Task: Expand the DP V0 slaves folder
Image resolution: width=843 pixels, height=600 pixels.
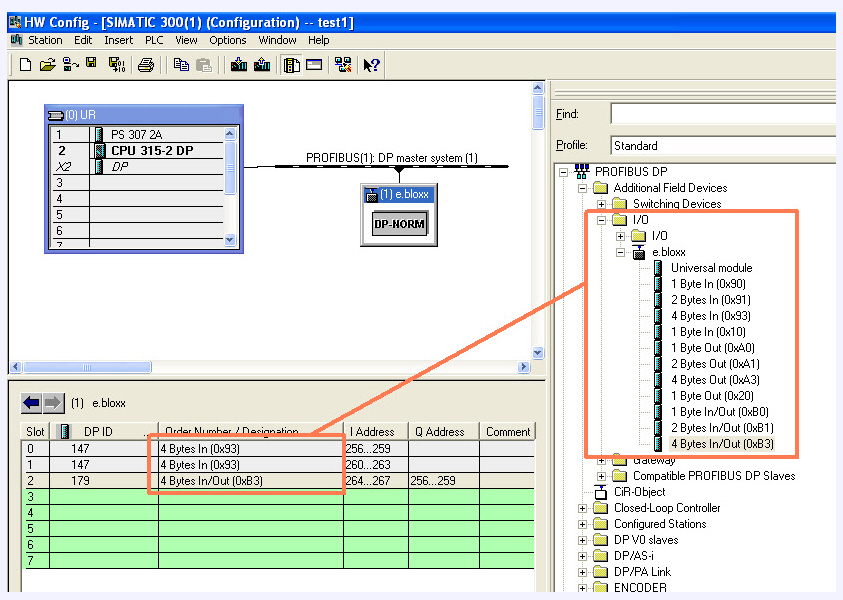Action: 582,539
